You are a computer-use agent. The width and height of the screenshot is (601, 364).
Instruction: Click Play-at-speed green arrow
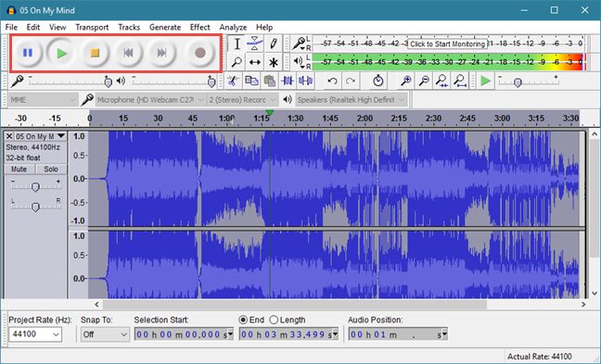(485, 81)
